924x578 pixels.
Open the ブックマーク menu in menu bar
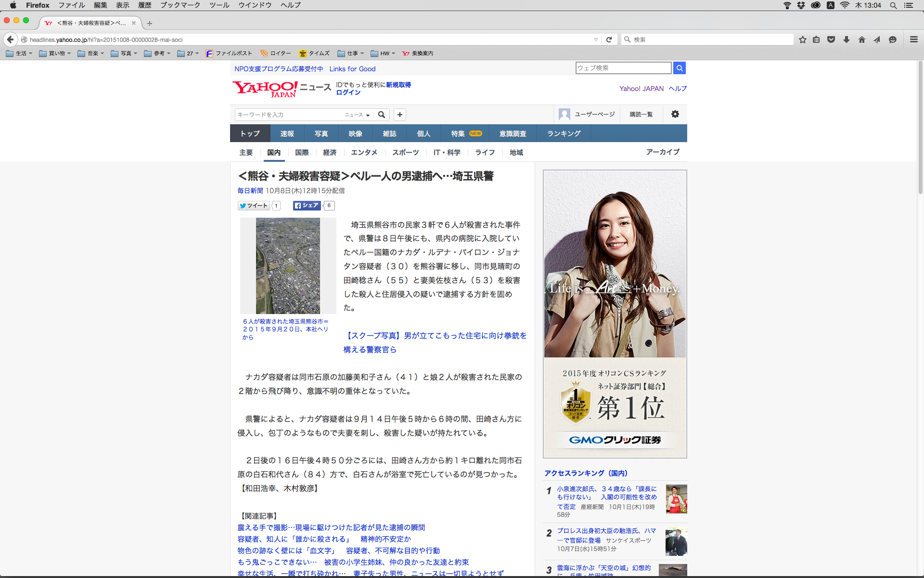coord(180,5)
